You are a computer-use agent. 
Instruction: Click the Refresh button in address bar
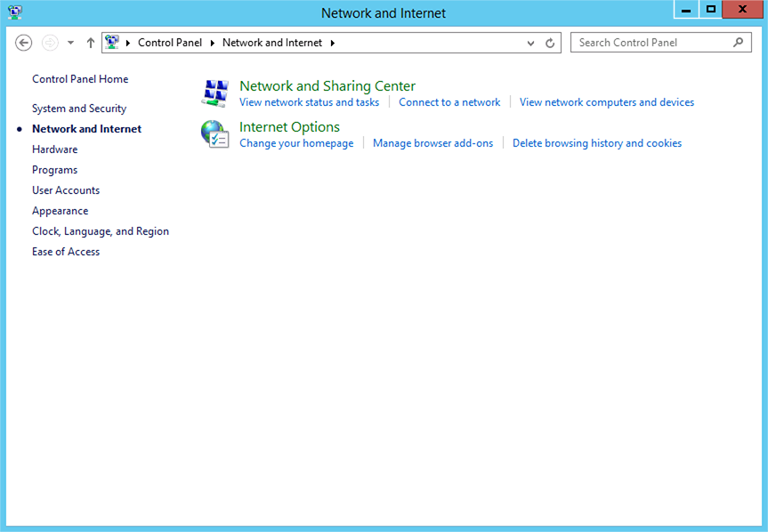click(x=550, y=43)
